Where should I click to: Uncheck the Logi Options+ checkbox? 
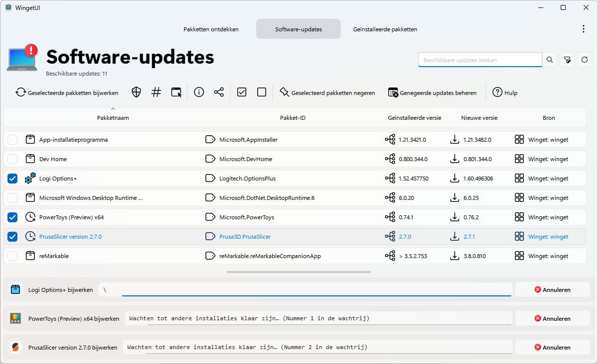[x=12, y=179]
